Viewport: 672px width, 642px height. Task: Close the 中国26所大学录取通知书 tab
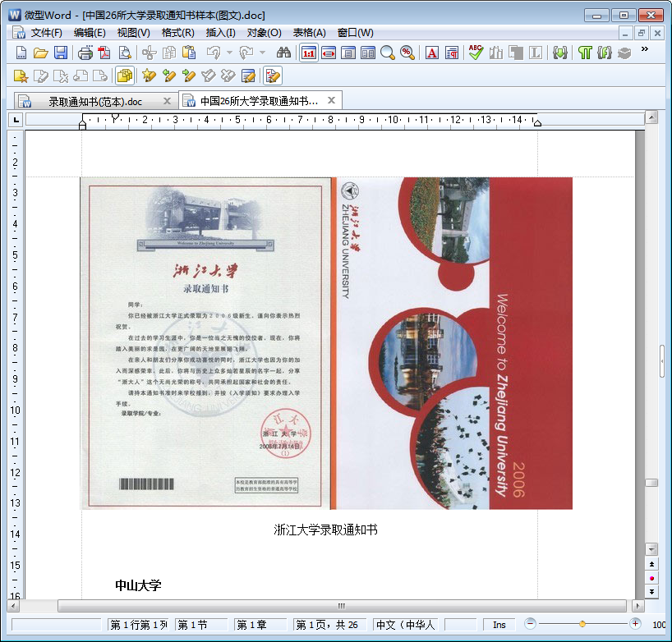tap(331, 100)
